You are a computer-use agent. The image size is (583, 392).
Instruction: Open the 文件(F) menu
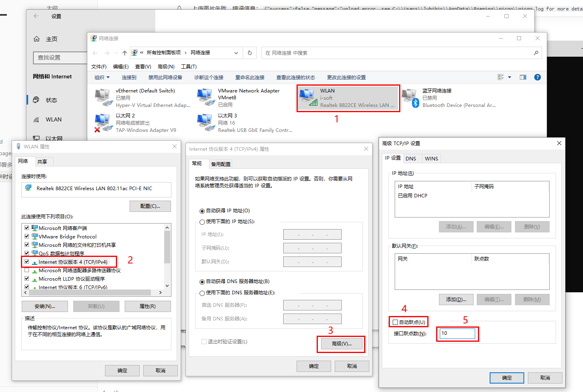99,67
